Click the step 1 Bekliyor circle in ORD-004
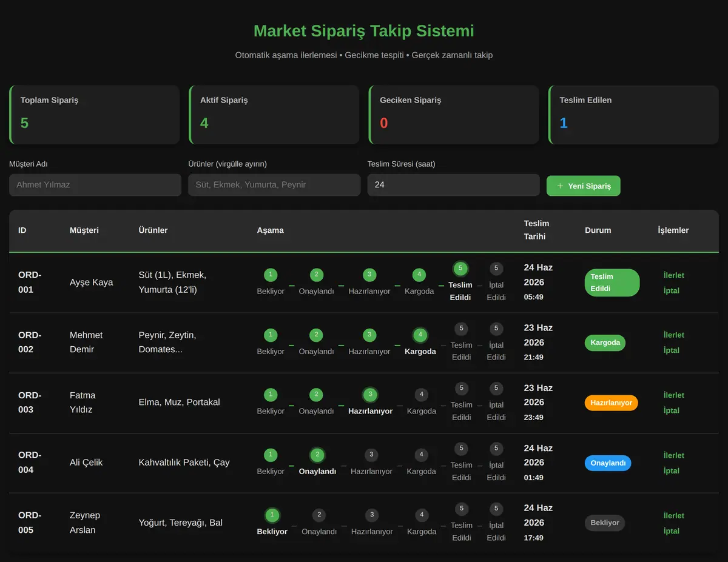 271,455
